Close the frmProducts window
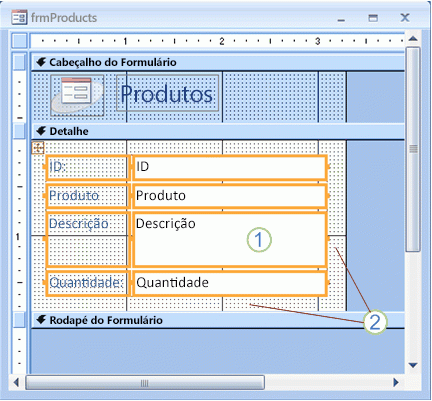432x401 pixels. coord(405,17)
